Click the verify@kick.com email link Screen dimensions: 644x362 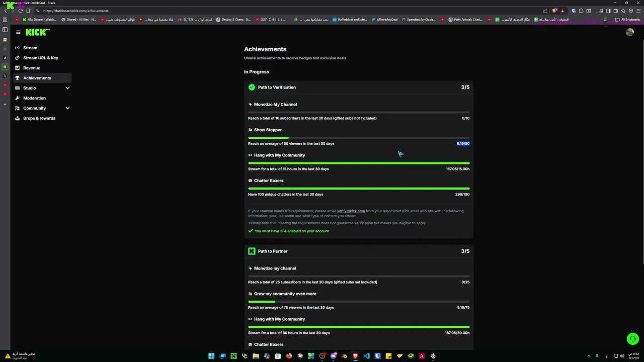coord(351,211)
